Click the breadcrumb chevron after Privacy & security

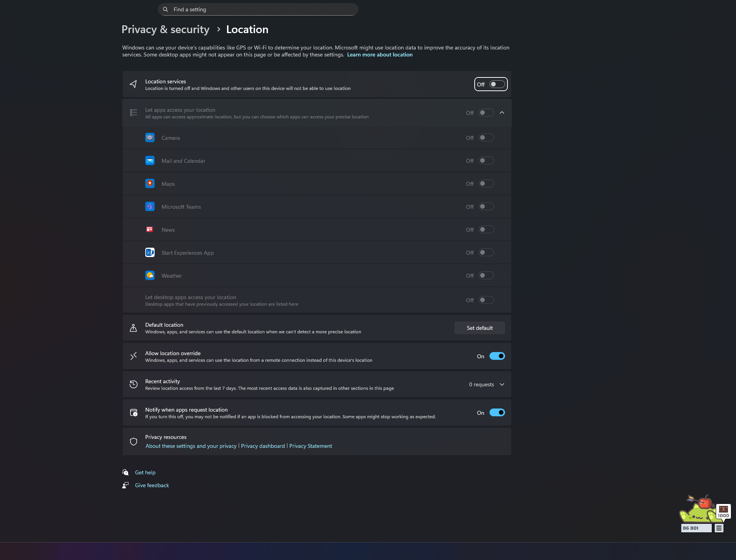[x=218, y=30]
